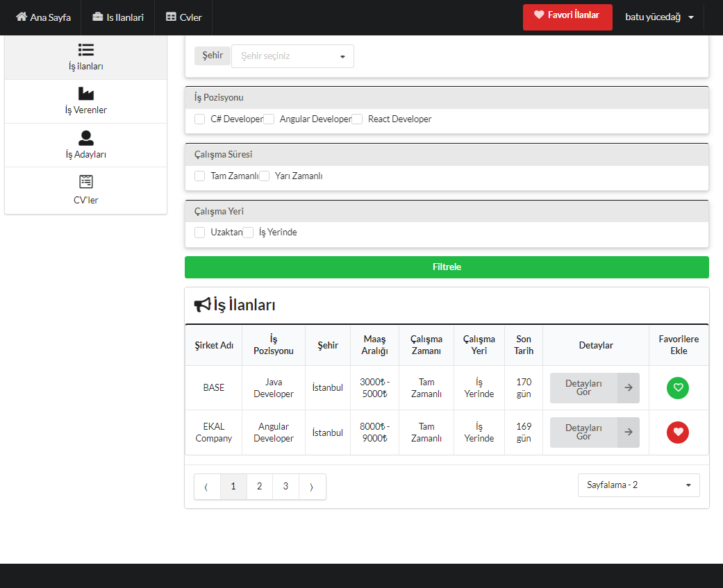Image resolution: width=723 pixels, height=588 pixels.
Task: Click the 170 gün deadline cell
Action: click(x=524, y=388)
